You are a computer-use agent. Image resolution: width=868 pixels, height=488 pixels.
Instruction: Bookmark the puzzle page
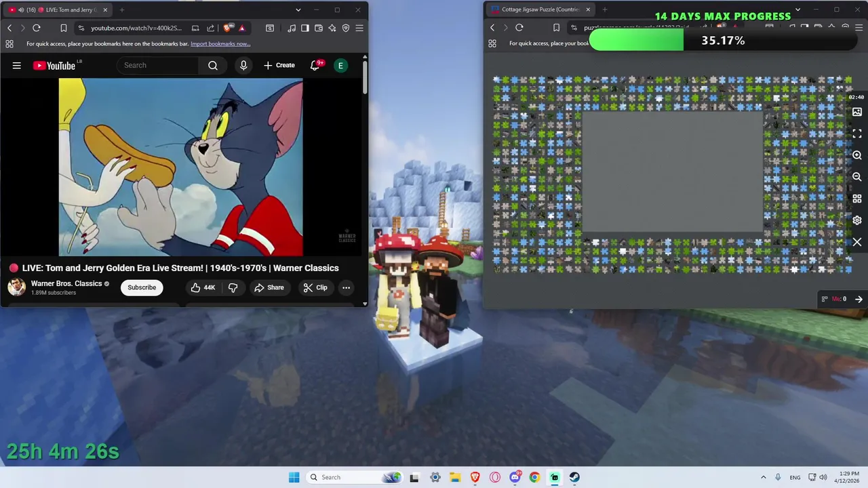556,28
